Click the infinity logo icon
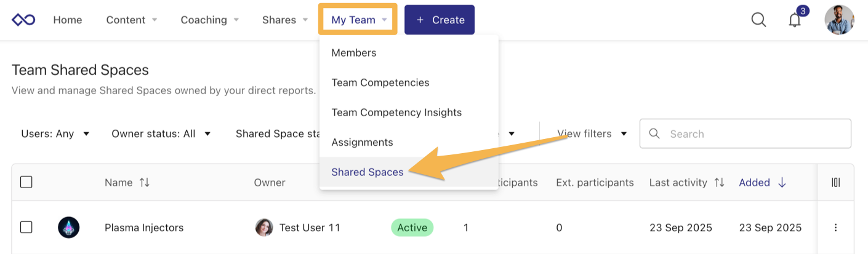This screenshot has width=868, height=254. tap(23, 20)
